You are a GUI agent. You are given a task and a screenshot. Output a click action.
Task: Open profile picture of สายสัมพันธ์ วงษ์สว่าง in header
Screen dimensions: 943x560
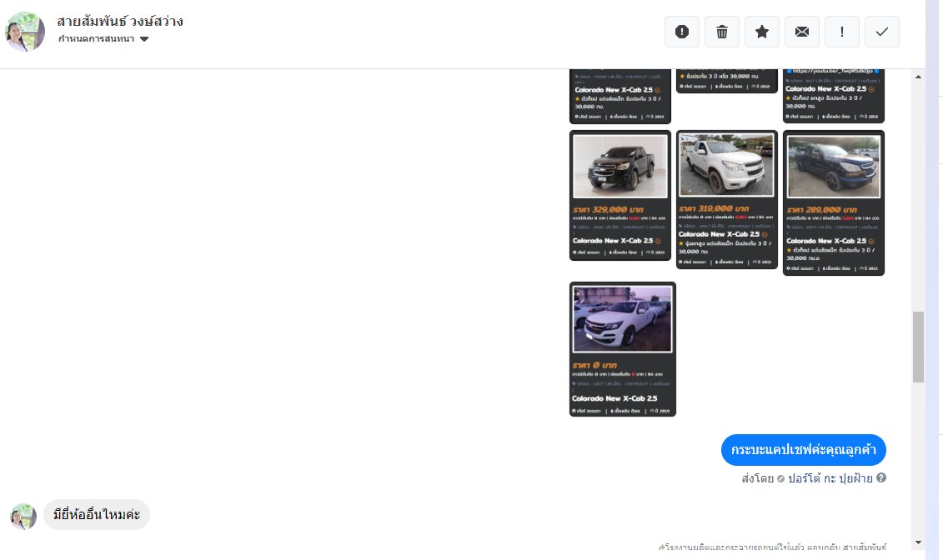tap(25, 31)
